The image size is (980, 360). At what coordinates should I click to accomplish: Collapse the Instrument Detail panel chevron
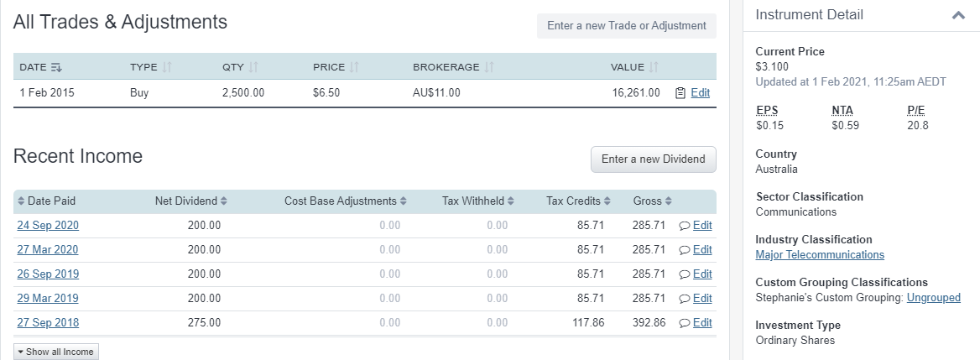coord(958,15)
